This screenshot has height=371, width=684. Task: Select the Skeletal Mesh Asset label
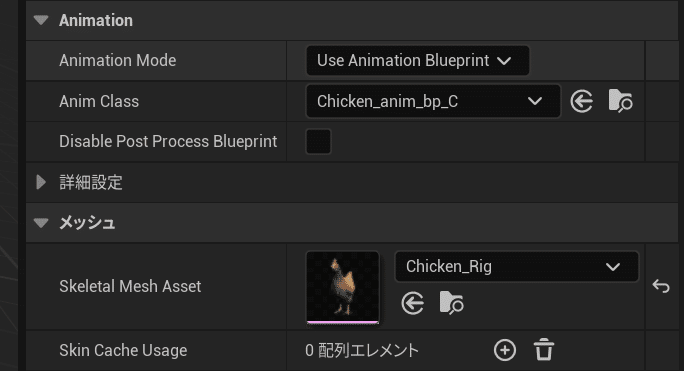pyautogui.click(x=130, y=286)
